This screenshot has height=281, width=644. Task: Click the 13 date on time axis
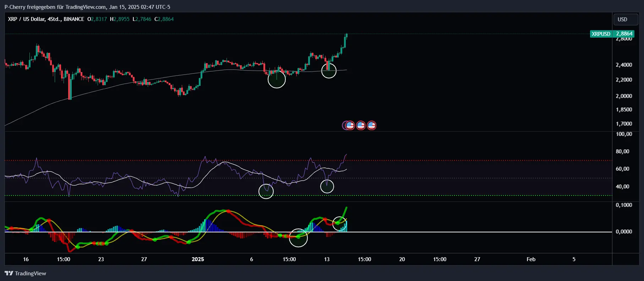327,259
